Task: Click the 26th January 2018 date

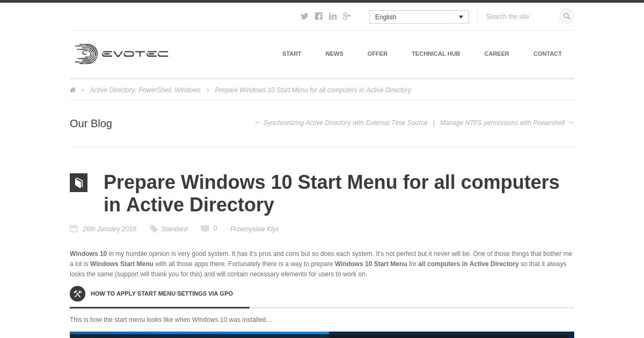Action: pos(109,229)
